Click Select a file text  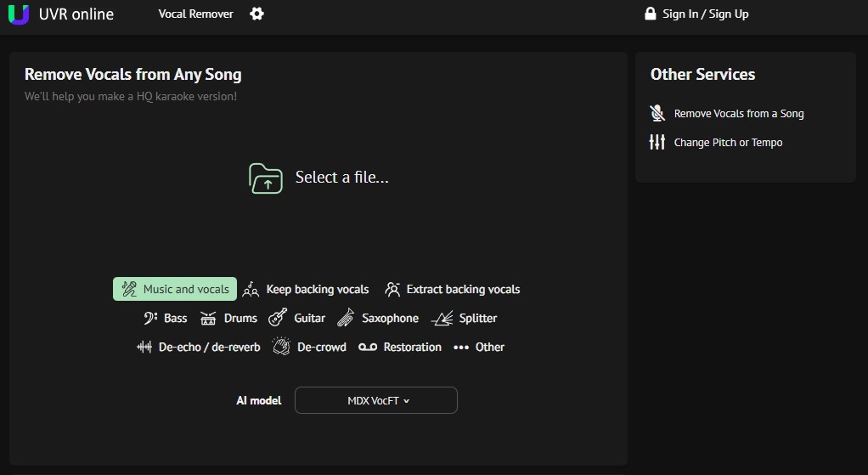click(x=341, y=178)
